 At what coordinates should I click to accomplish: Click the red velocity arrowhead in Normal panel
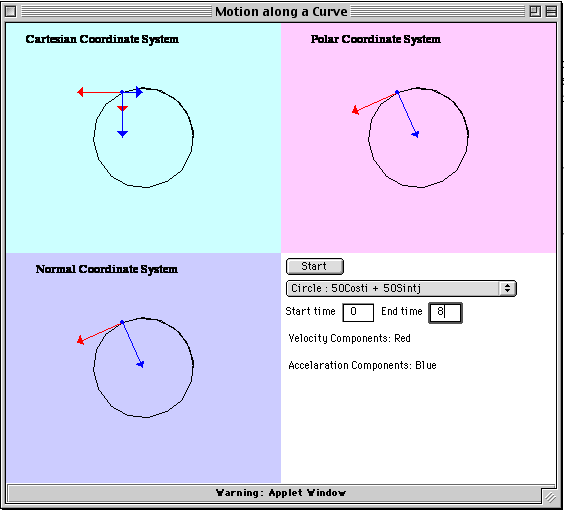81,340
